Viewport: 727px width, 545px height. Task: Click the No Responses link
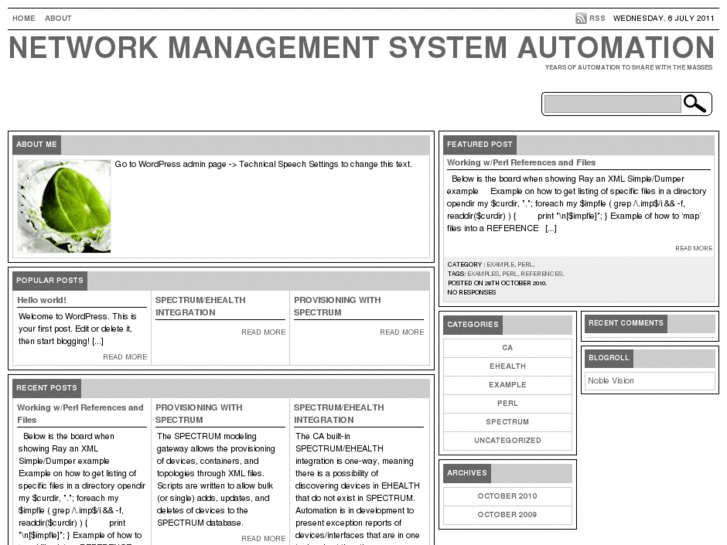click(472, 292)
